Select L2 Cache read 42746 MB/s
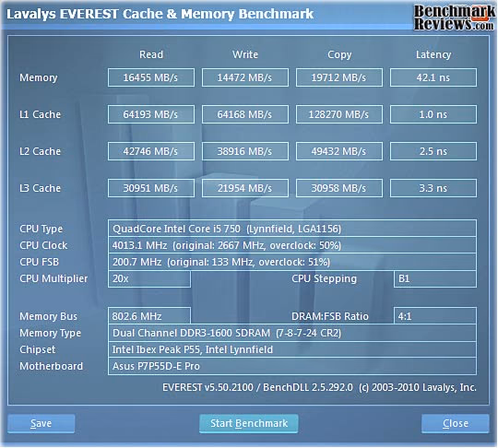This screenshot has width=498, height=448. click(x=151, y=151)
